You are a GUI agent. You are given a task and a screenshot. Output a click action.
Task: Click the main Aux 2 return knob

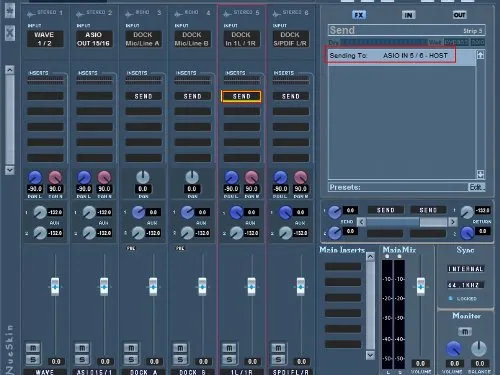(467, 233)
